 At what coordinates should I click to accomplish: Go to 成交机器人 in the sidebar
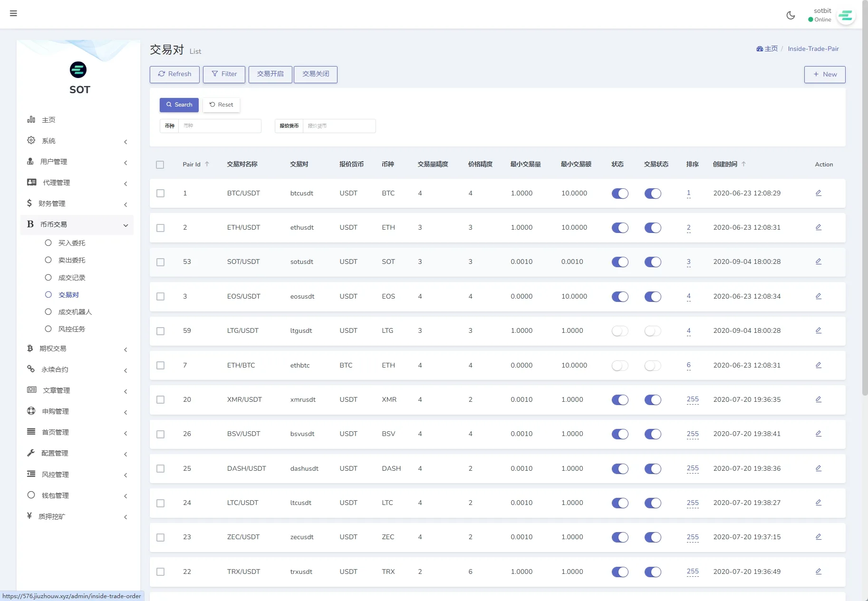pos(75,312)
